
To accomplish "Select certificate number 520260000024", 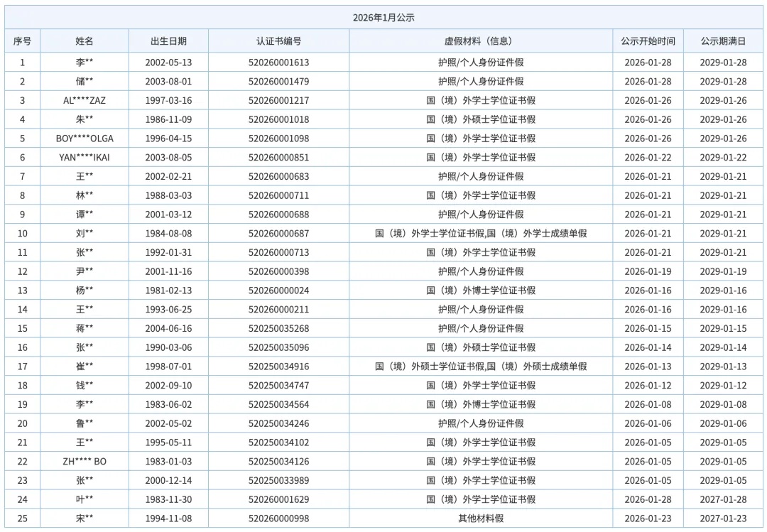I will [x=278, y=291].
